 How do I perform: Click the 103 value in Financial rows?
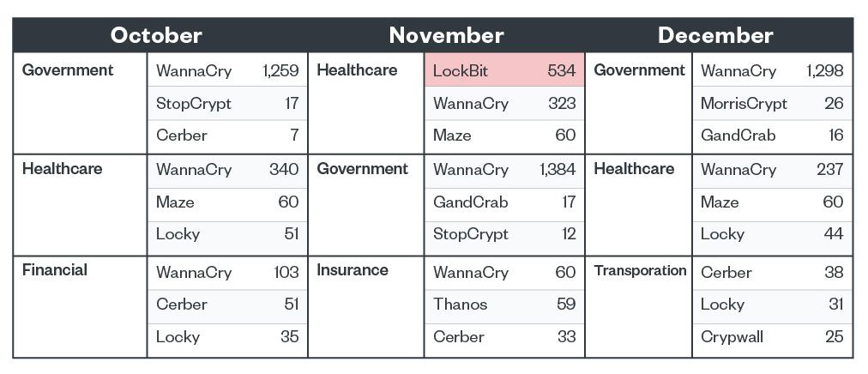(285, 273)
